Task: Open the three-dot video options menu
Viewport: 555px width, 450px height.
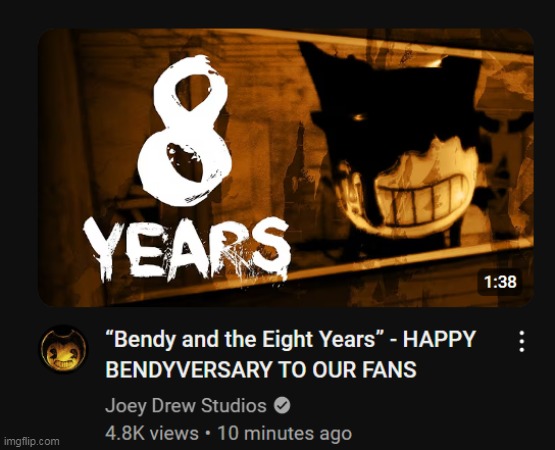Action: (521, 341)
